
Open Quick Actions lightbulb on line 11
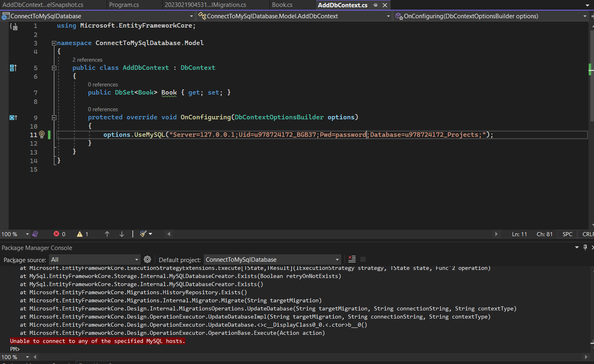coord(42,134)
